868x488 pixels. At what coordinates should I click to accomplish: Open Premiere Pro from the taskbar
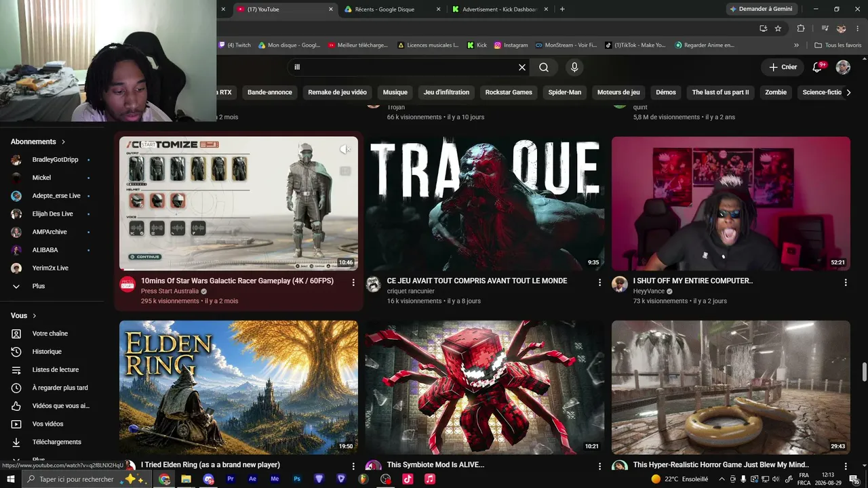(x=231, y=479)
